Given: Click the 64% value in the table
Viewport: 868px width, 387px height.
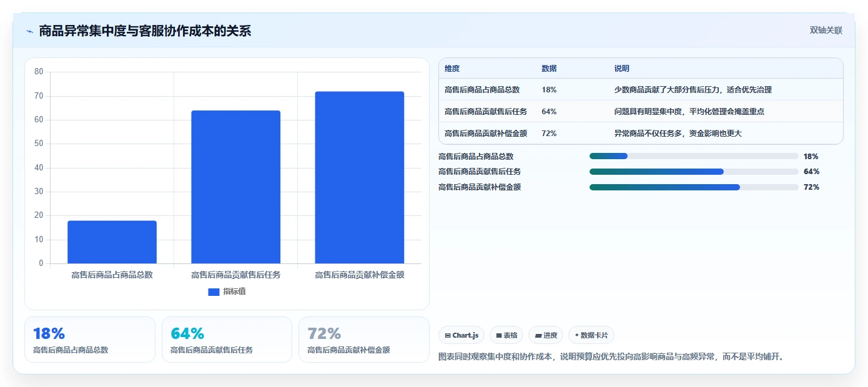Looking at the screenshot, I should [549, 112].
